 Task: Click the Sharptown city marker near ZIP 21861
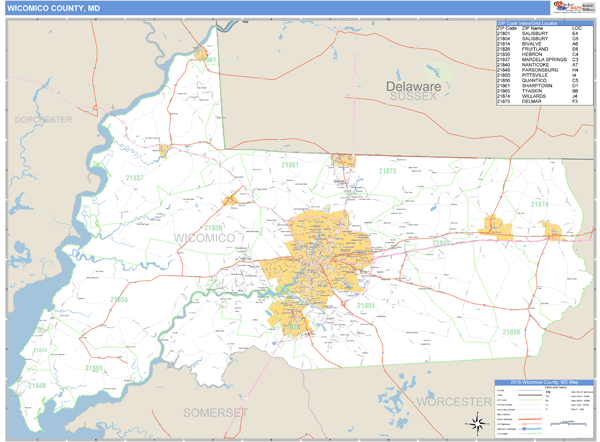tap(203, 53)
